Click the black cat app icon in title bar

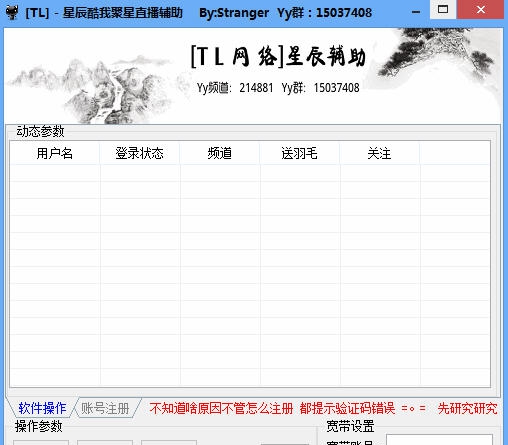(12, 12)
